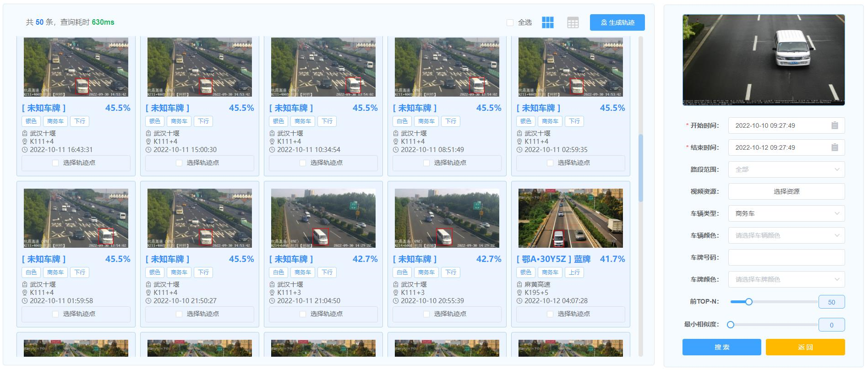Click 麻黄高速 location text

click(537, 284)
